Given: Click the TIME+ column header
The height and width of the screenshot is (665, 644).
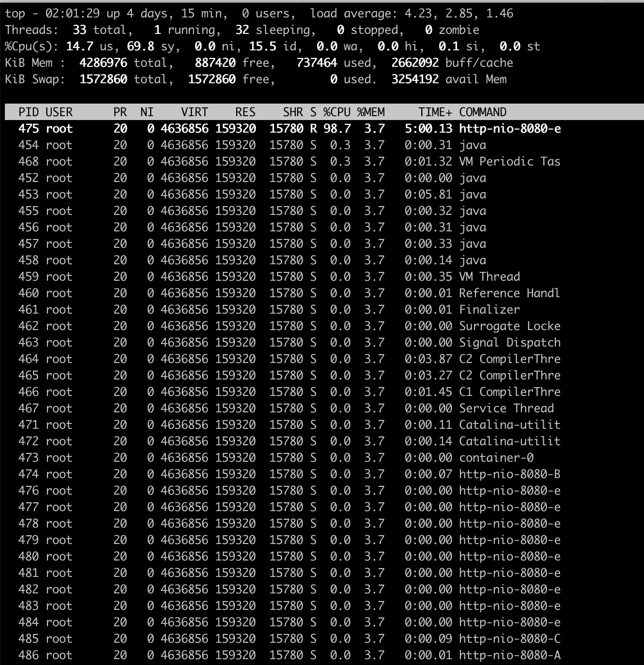Looking at the screenshot, I should tap(435, 112).
